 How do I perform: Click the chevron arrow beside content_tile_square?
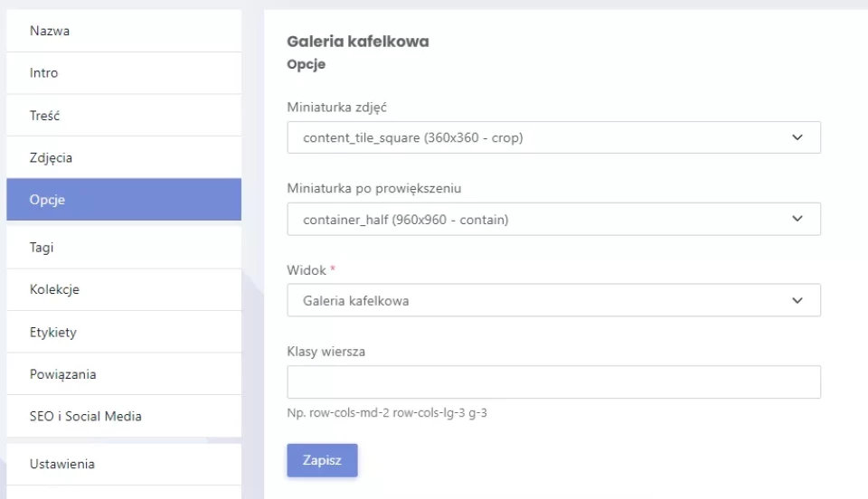(797, 138)
